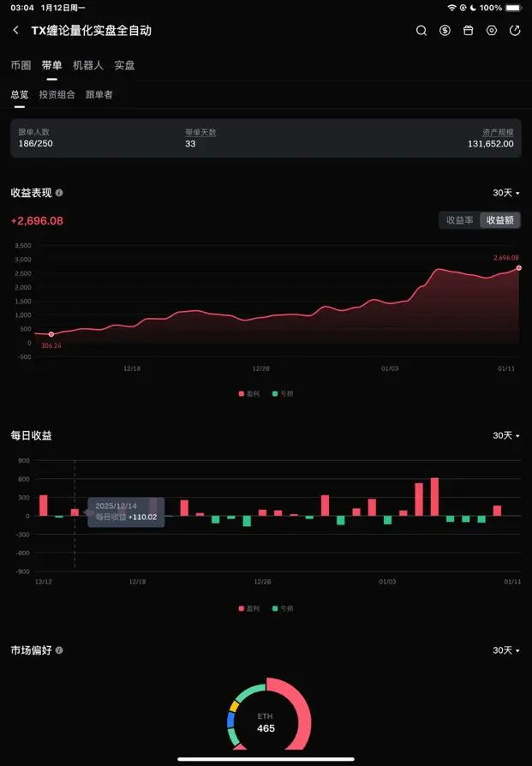Tap the 带单天数 label

pos(200,133)
